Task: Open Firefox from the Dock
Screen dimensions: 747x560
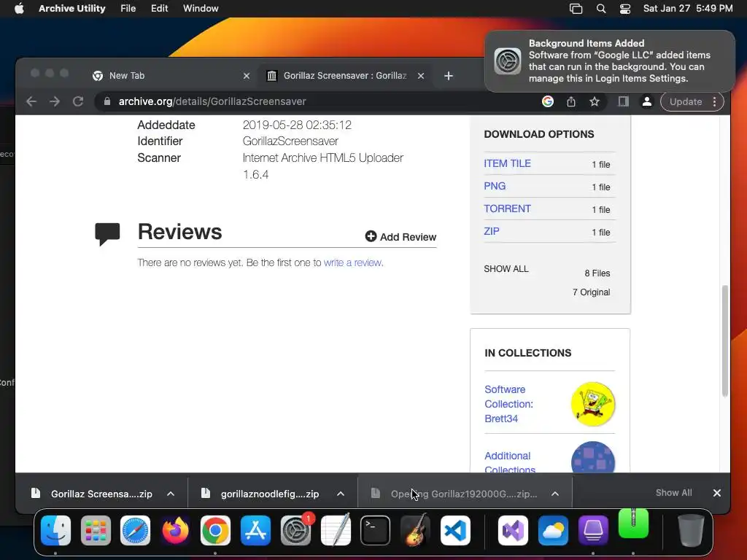Action: click(x=175, y=530)
